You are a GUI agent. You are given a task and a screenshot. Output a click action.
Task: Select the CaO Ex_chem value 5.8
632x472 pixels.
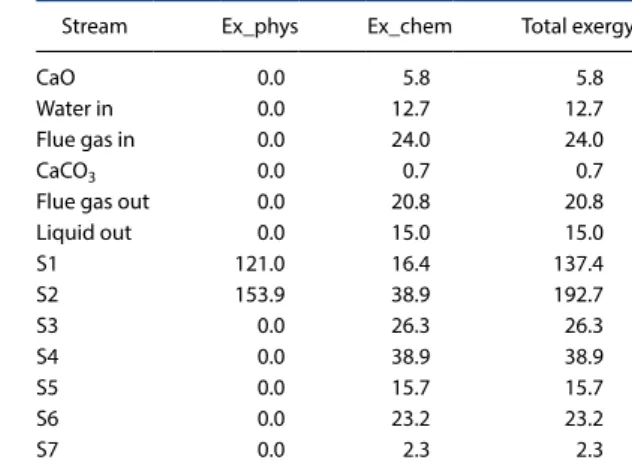(416, 78)
